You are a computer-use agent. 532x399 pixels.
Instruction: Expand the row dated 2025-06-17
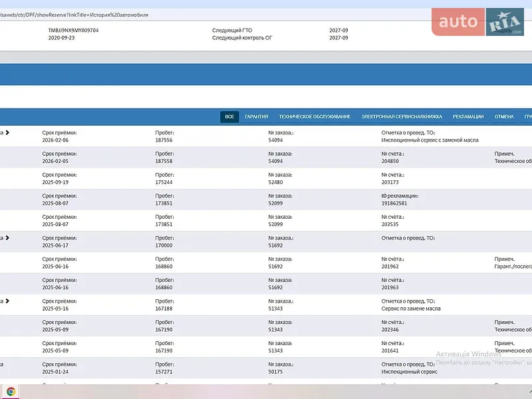pyautogui.click(x=7, y=238)
